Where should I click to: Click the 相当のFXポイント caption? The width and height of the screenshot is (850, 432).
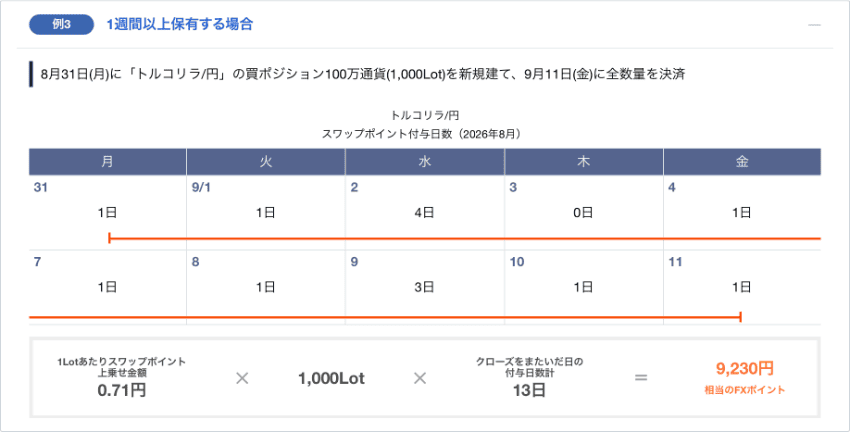point(745,390)
